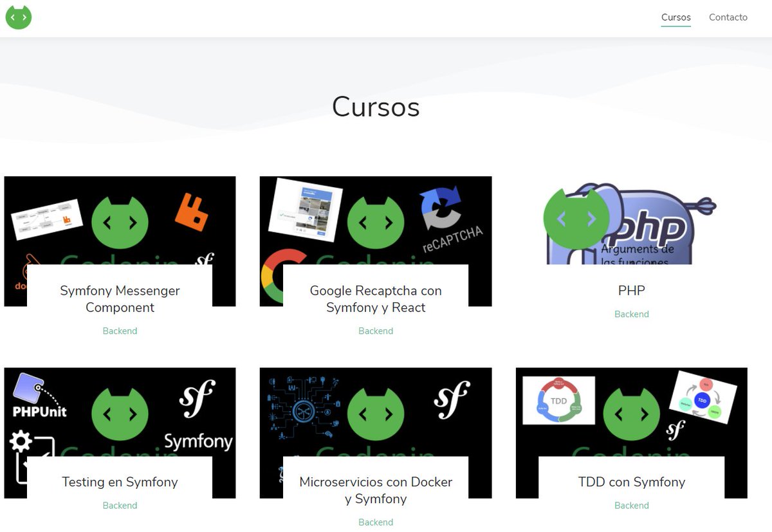The width and height of the screenshot is (772, 532).
Task: Click the PHPUnit logo in Testing thumbnail
Action: coord(39,396)
